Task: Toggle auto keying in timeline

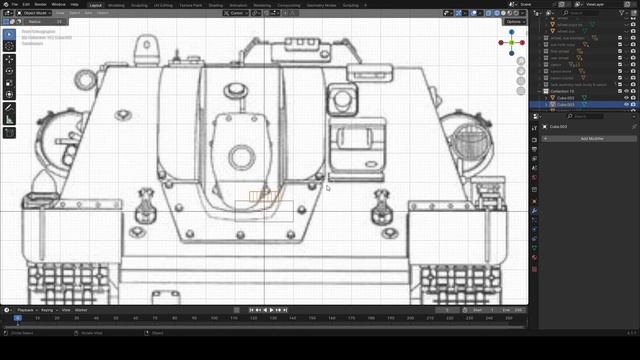Action: coord(237,310)
